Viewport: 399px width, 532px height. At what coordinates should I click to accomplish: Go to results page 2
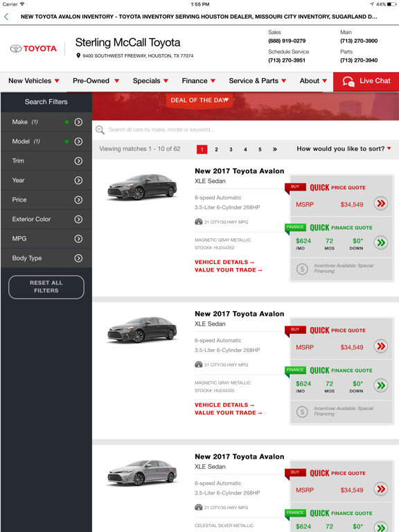click(x=216, y=150)
